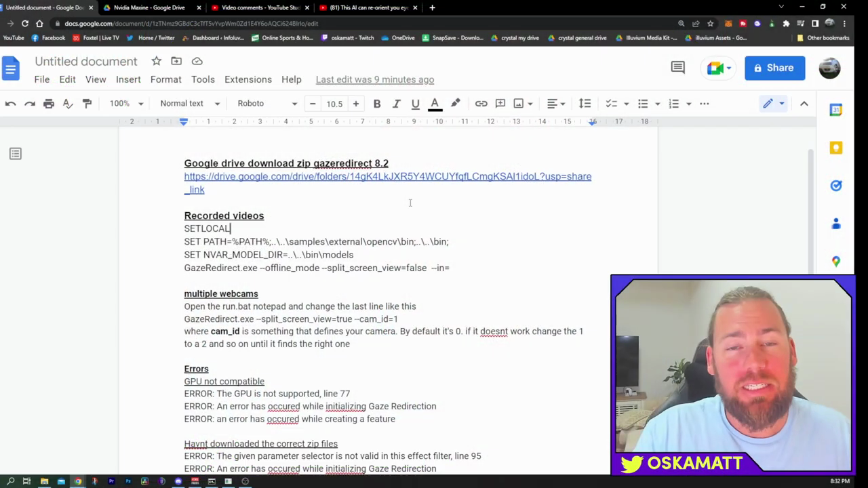Increase the font size with plus
Viewport: 868px width, 488px height.
(356, 104)
